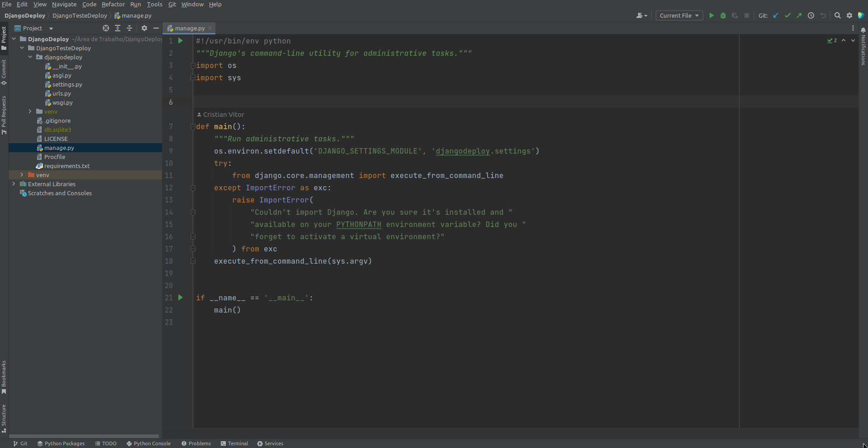Open the Refactor menu
The image size is (868, 448).
[113, 4]
